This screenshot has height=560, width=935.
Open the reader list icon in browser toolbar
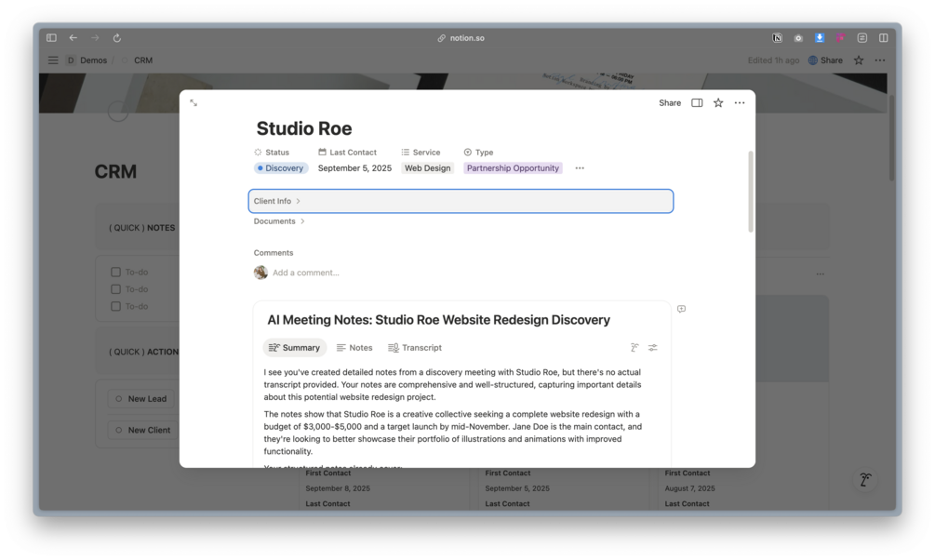pos(862,37)
